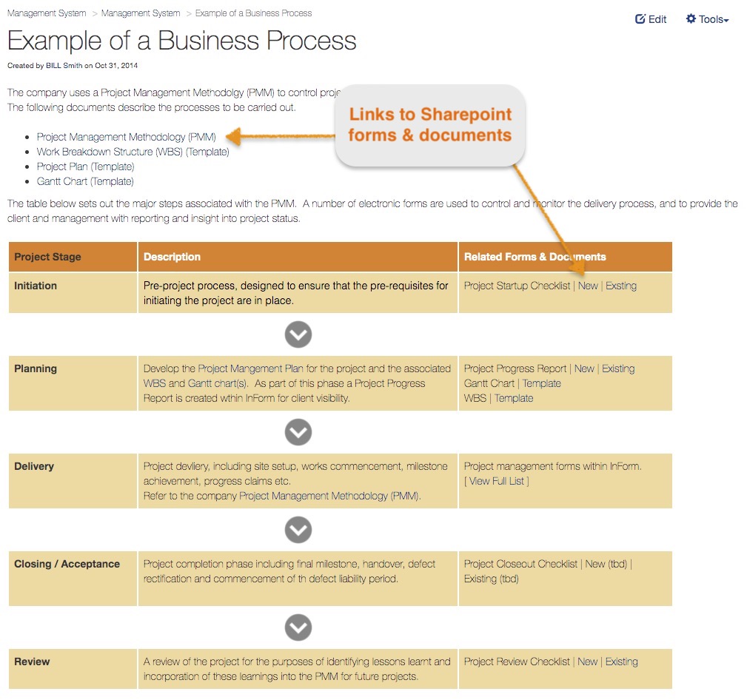The image size is (747, 700).
Task: Go to first Management System breadcrumb
Action: (47, 13)
